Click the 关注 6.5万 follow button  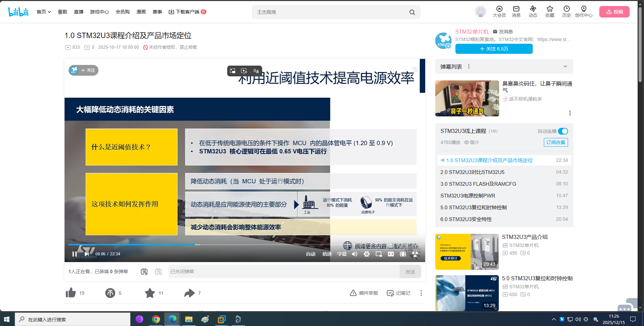point(494,49)
